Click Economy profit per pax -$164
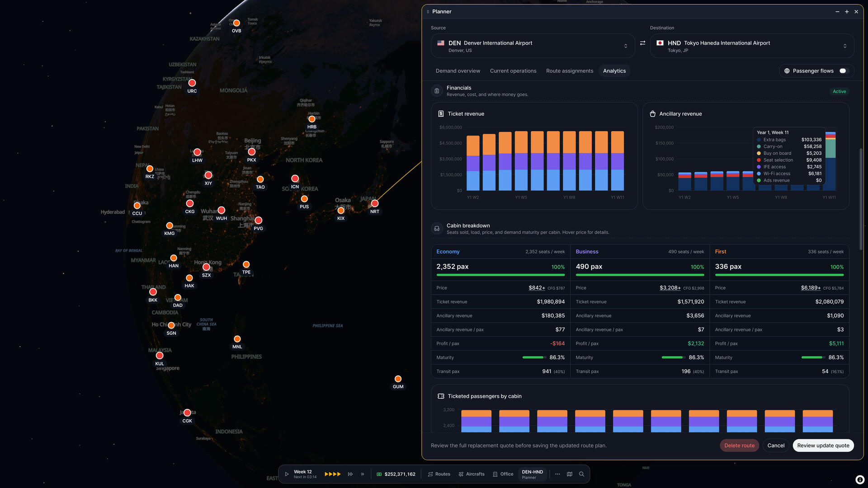This screenshot has height=488, width=868. (557, 343)
